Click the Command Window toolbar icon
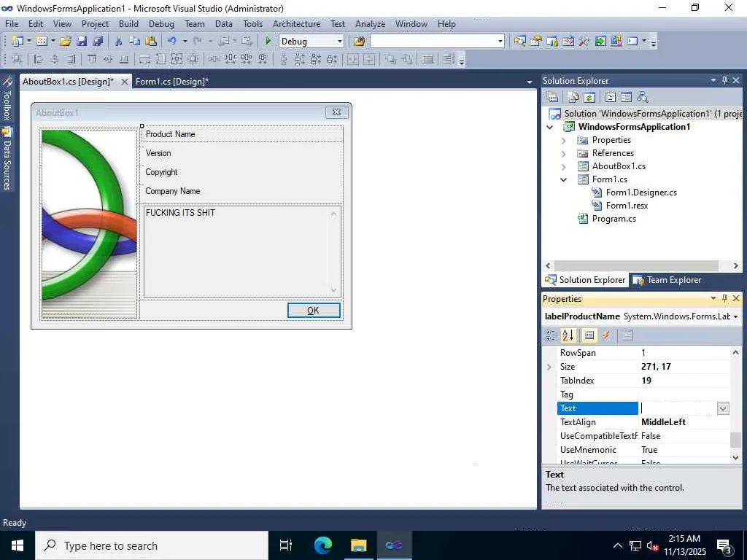 632,42
